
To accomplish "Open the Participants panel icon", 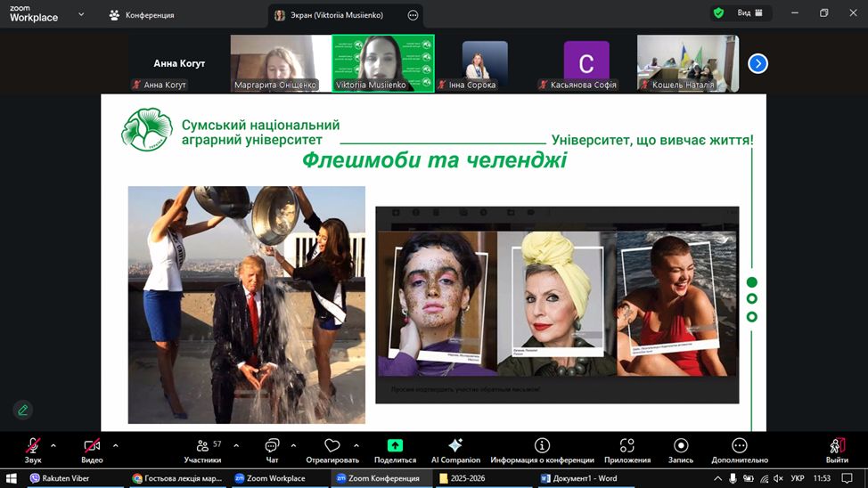I will point(202,446).
